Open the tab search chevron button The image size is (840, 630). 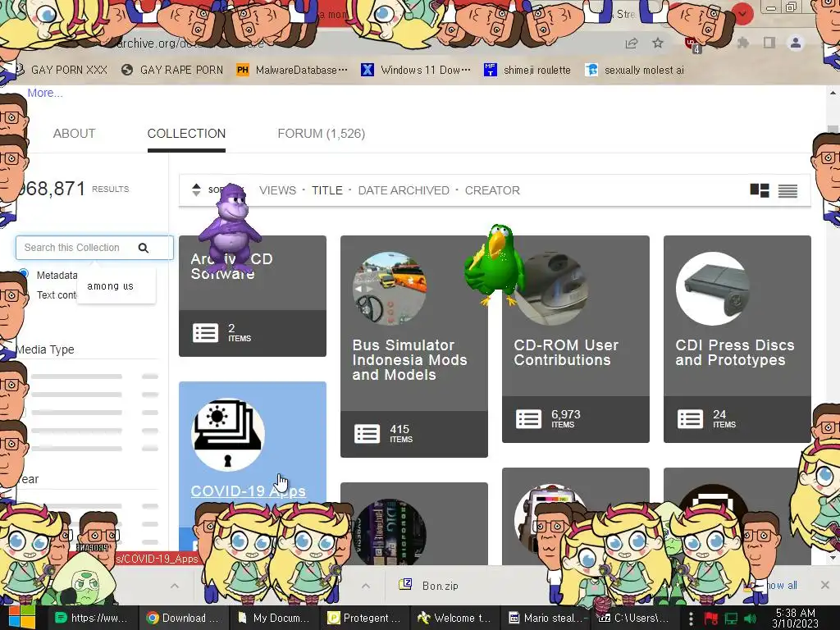pyautogui.click(x=742, y=14)
